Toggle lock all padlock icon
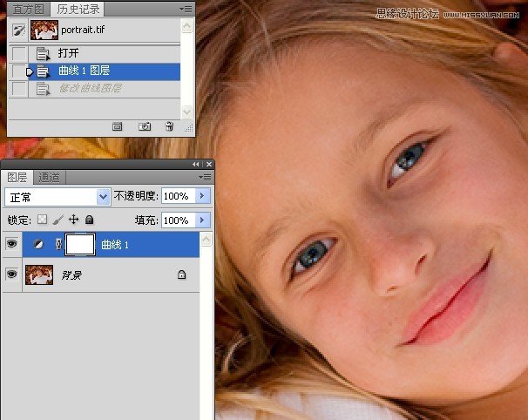 (89, 220)
